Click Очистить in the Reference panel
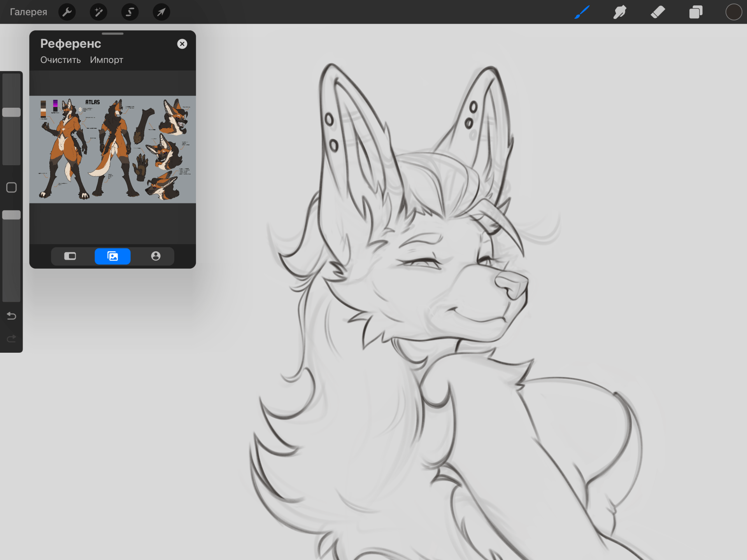This screenshot has width=747, height=560. pyautogui.click(x=61, y=60)
